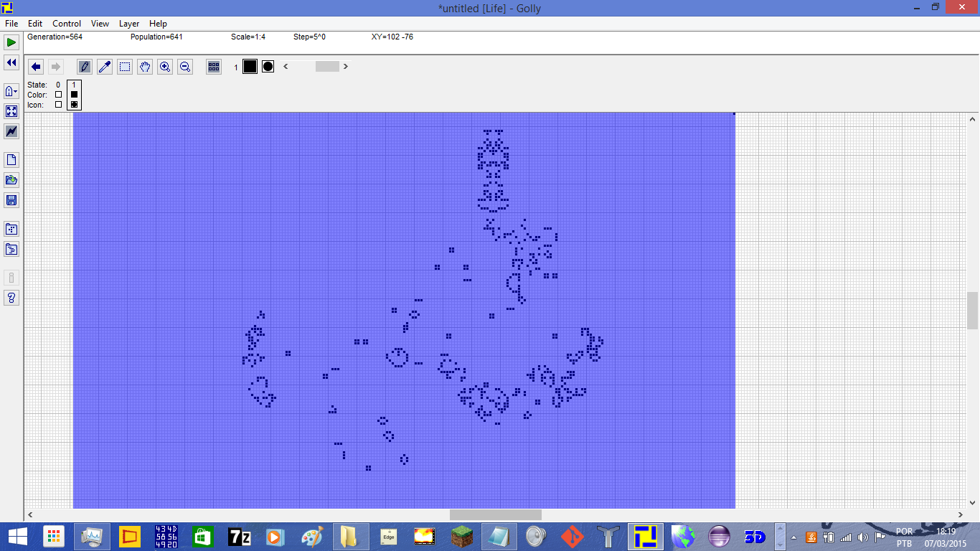
Task: Show hidden system tray icons
Action: [x=793, y=537]
